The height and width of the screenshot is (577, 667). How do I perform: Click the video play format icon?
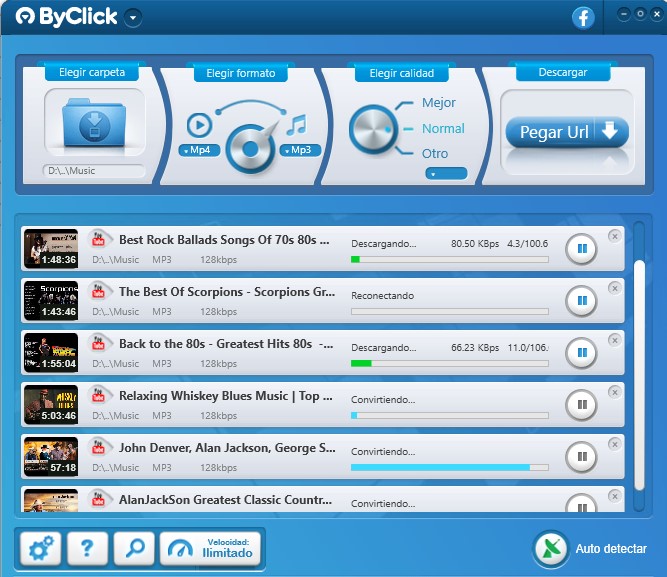199,124
